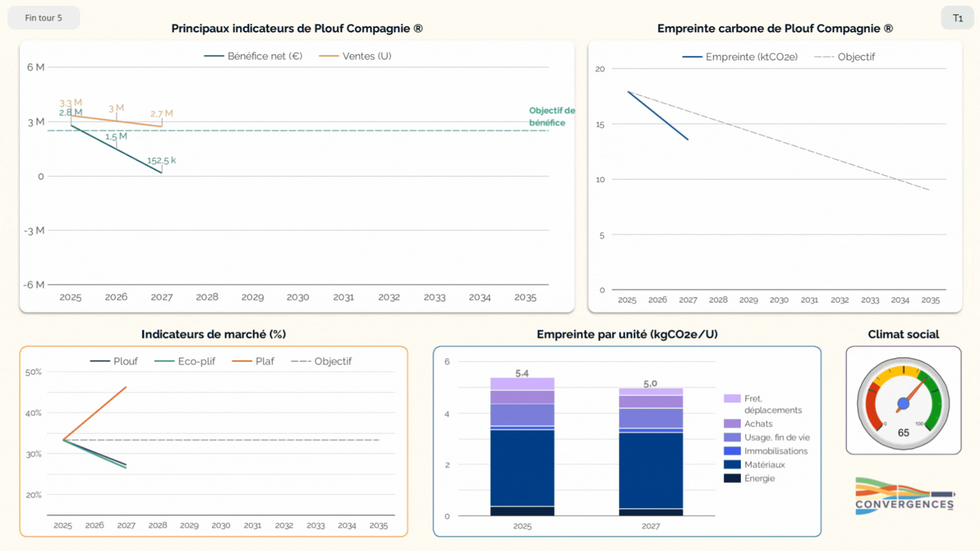The image size is (980, 551).
Task: Click the T1 button
Action: click(x=957, y=18)
